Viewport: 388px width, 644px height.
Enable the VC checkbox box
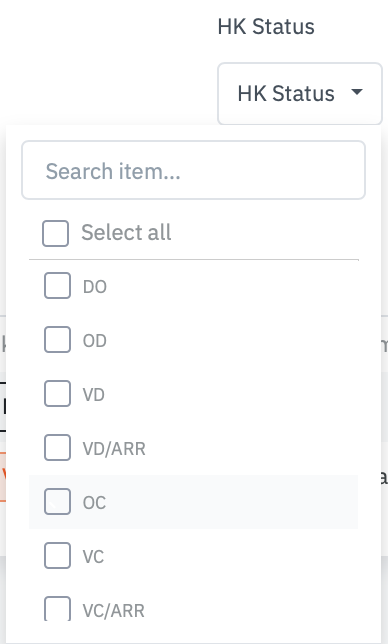(57, 556)
